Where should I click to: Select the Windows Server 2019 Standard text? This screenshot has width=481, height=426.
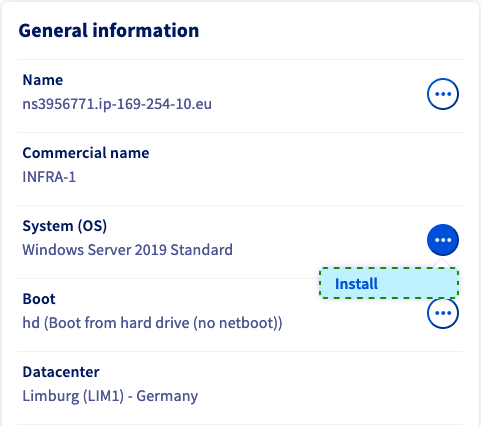tap(127, 250)
